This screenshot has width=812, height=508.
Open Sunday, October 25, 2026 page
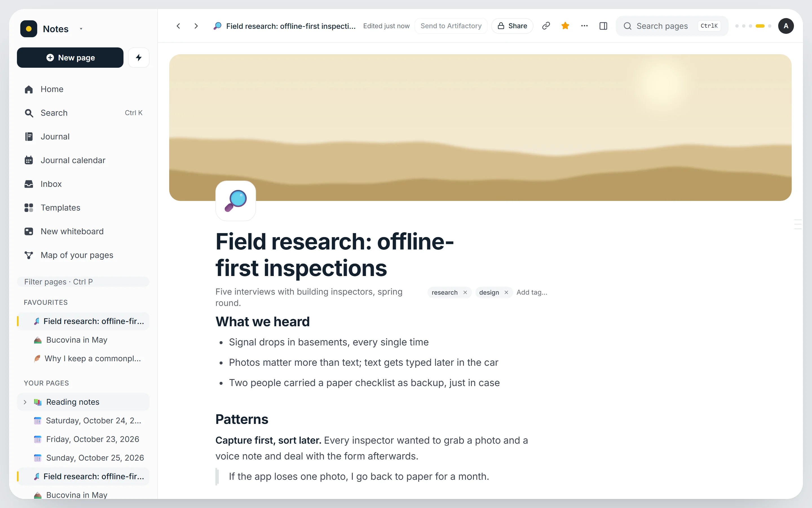83,457
